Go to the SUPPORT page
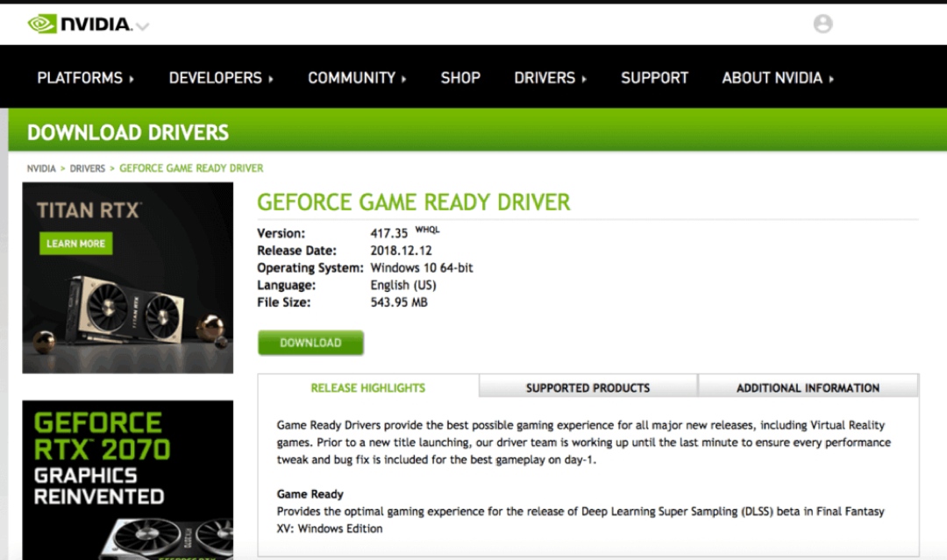The height and width of the screenshot is (560, 947). pyautogui.click(x=655, y=78)
